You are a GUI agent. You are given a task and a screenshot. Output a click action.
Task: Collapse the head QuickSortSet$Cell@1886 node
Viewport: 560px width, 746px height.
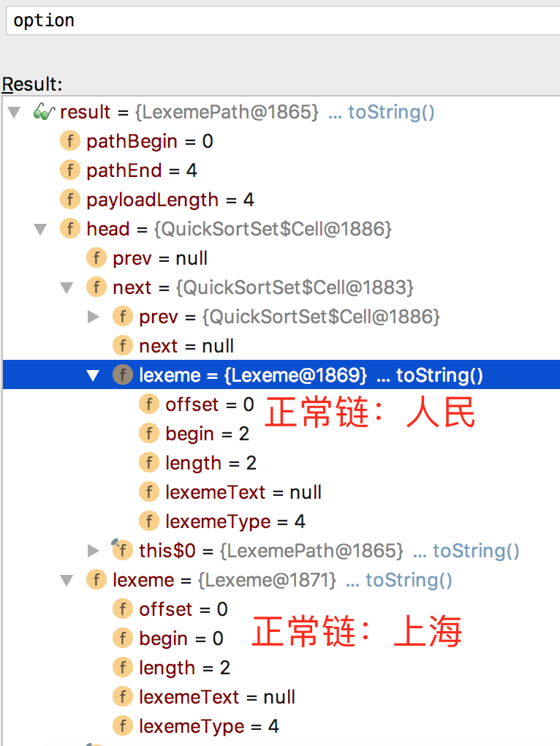click(40, 230)
